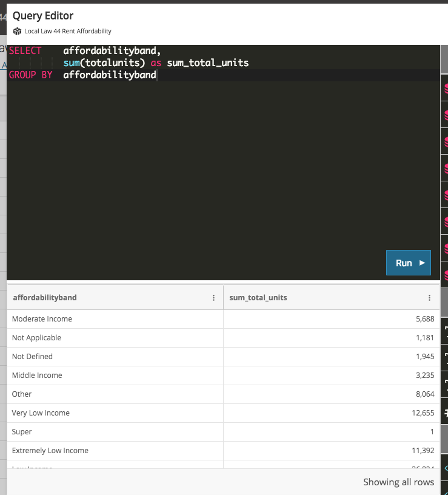Click the value 5,688

point(425,319)
